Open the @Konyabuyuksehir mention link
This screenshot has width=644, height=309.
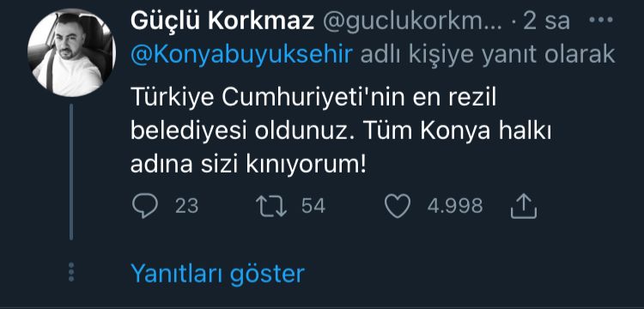[x=242, y=55]
